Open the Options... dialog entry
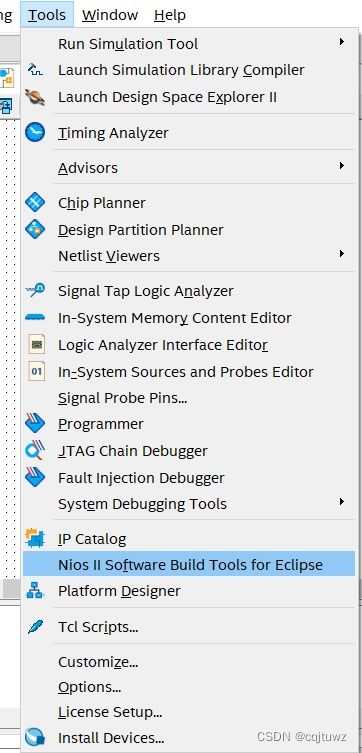Image resolution: width=362 pixels, height=753 pixels. coord(90,687)
